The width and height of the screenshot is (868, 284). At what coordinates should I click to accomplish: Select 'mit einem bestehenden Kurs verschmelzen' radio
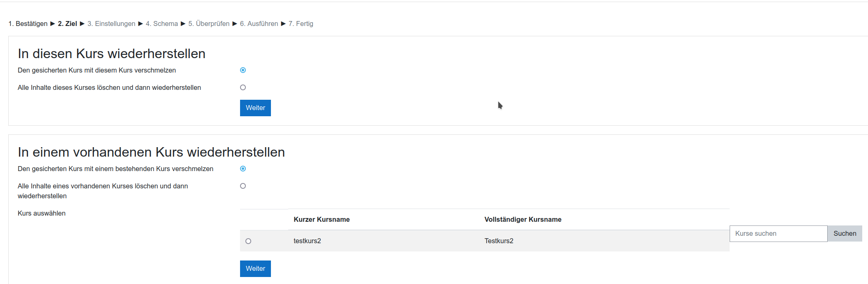[243, 169]
